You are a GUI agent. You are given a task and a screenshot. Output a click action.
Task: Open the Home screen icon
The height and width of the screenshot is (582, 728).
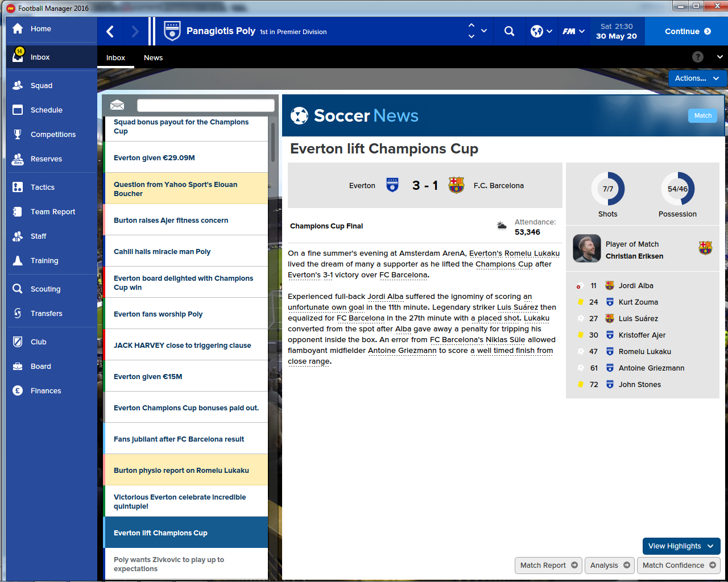pyautogui.click(x=18, y=28)
